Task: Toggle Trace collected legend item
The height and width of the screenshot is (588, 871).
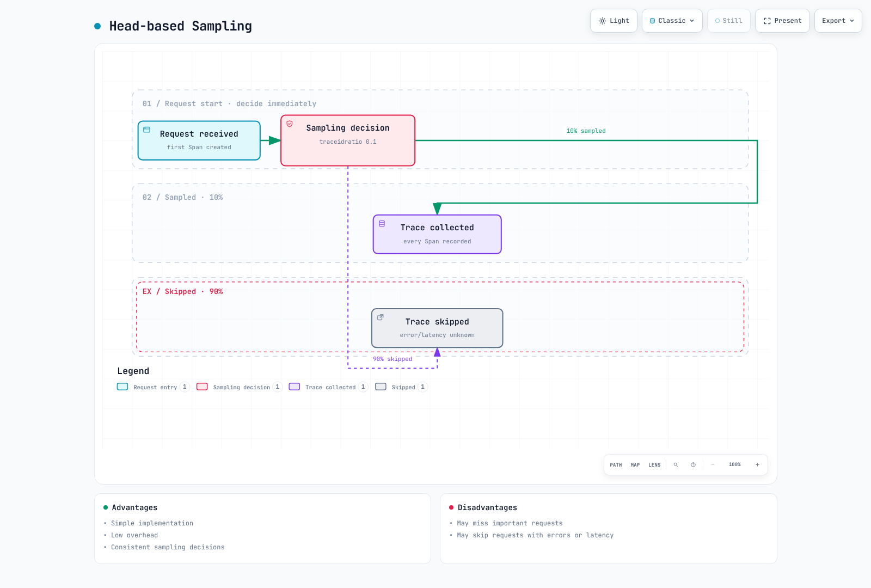Action: (328, 387)
